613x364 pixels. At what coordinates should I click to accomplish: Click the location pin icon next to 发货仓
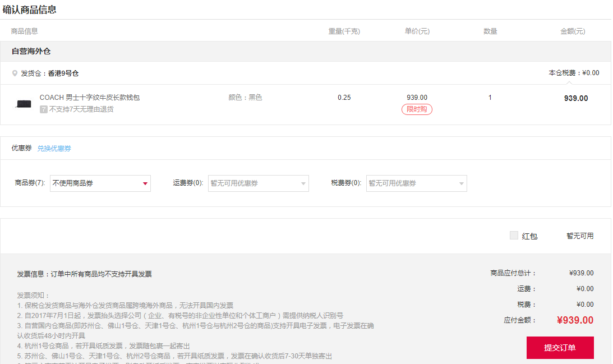[x=13, y=73]
